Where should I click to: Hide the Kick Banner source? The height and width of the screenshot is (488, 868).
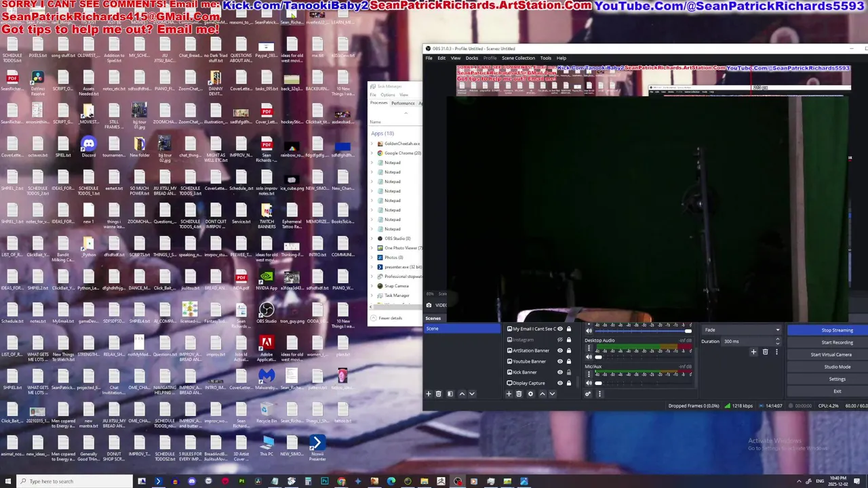click(560, 372)
